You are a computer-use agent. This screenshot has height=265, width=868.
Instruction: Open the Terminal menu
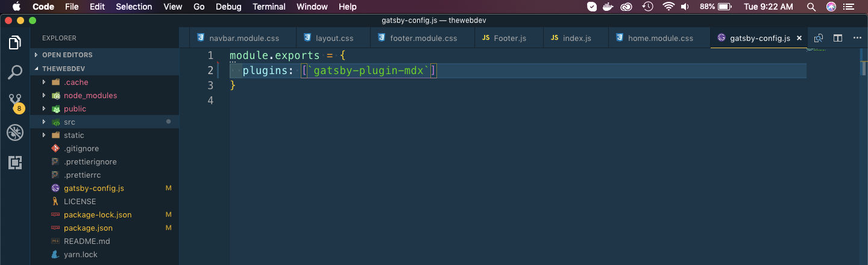coord(269,7)
